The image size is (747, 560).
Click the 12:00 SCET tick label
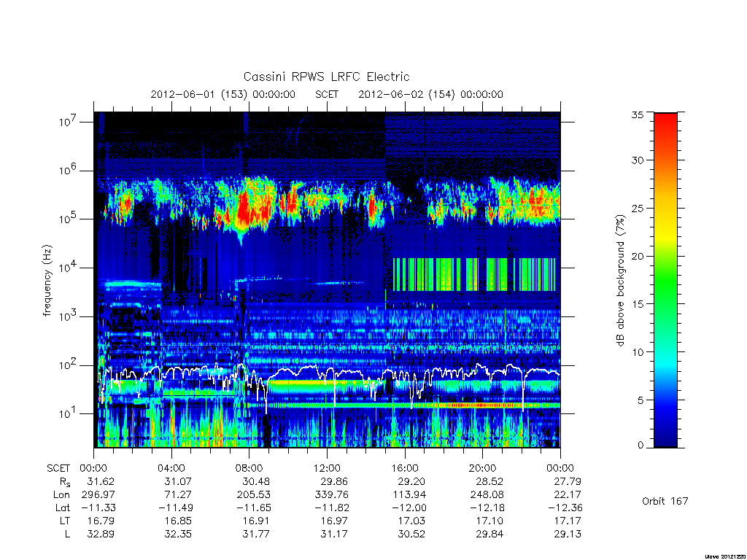pos(327,468)
